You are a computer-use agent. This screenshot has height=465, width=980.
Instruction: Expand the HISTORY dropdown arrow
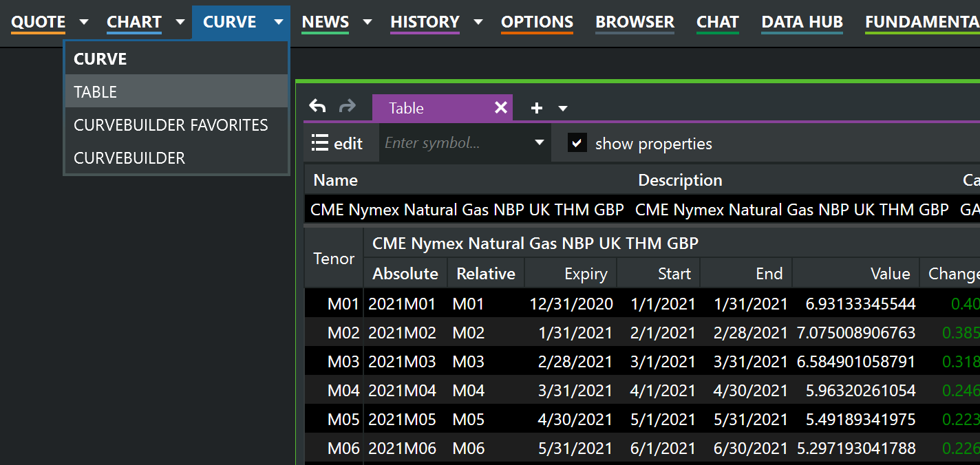478,22
